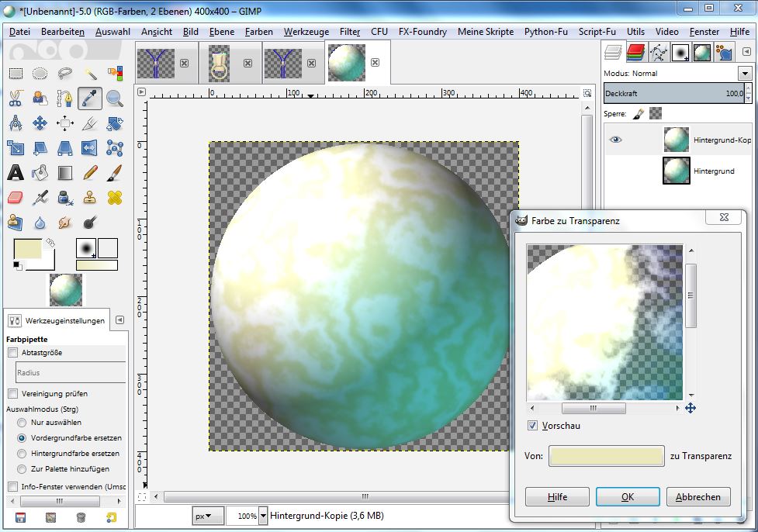Select the Fuzzy Select magic wand tool
This screenshot has height=532, width=758.
pos(90,74)
